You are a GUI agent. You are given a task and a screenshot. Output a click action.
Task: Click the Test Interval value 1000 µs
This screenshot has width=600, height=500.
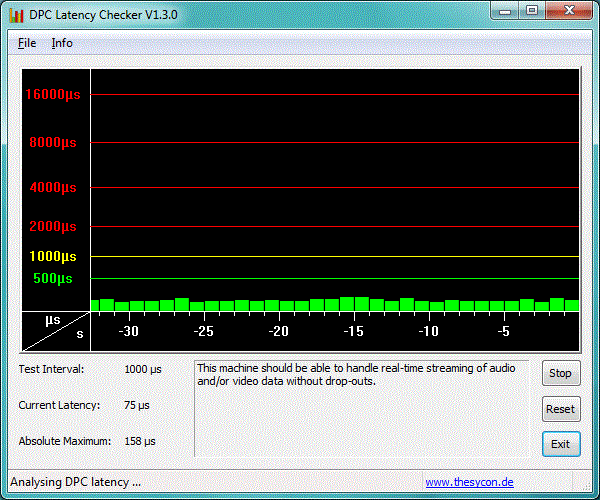[x=143, y=369]
